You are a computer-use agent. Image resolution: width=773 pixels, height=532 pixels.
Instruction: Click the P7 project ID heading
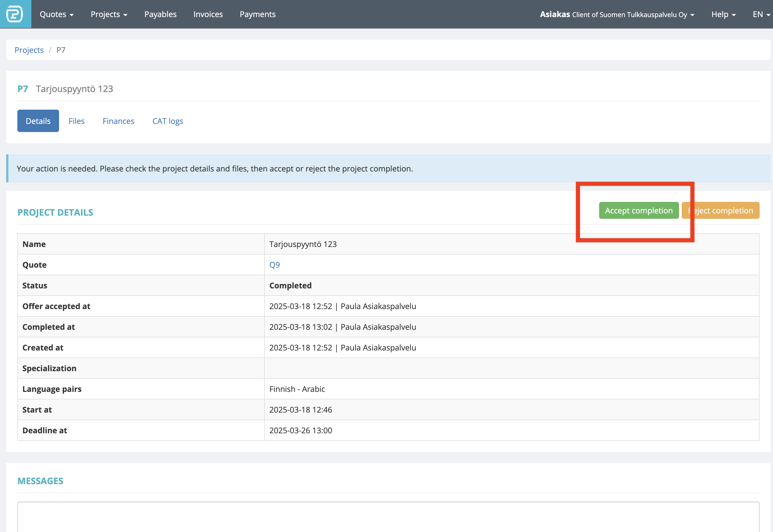point(23,89)
